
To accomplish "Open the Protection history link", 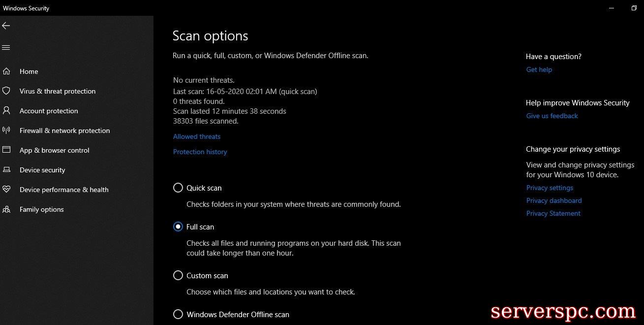I will click(200, 152).
